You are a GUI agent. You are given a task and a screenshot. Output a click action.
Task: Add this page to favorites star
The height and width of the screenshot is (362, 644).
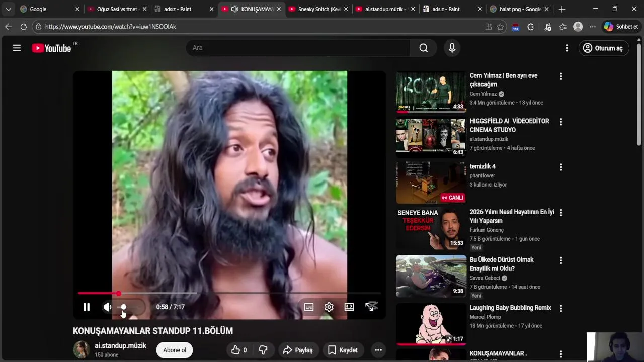tap(500, 27)
